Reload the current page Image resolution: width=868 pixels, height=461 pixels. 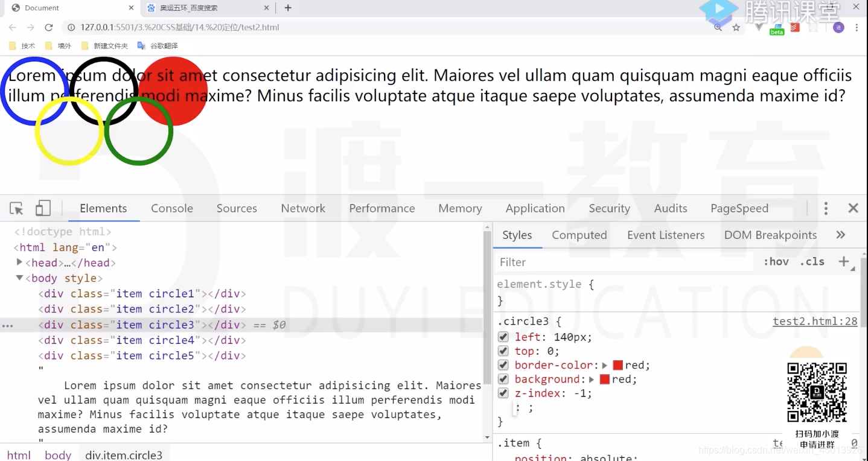(49, 28)
